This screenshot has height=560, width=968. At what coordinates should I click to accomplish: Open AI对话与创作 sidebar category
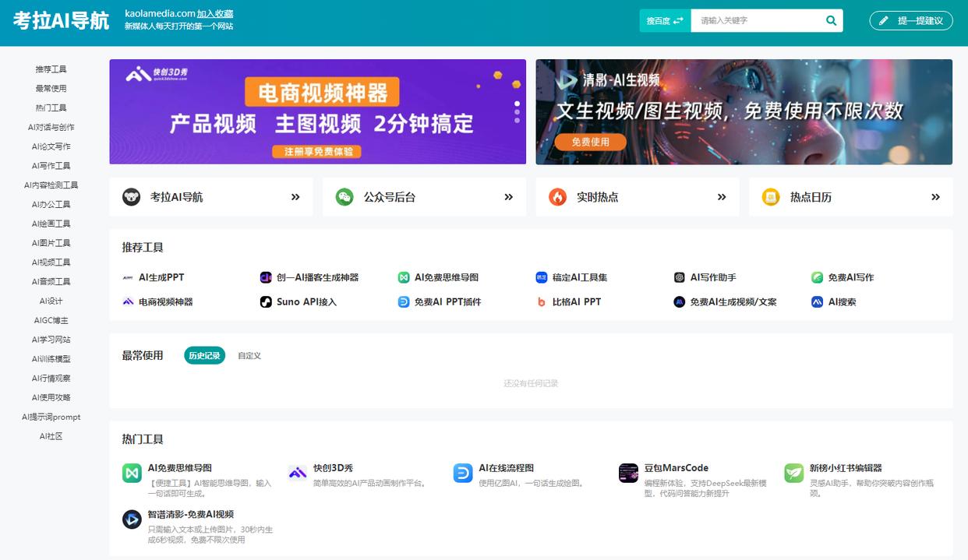click(x=51, y=127)
